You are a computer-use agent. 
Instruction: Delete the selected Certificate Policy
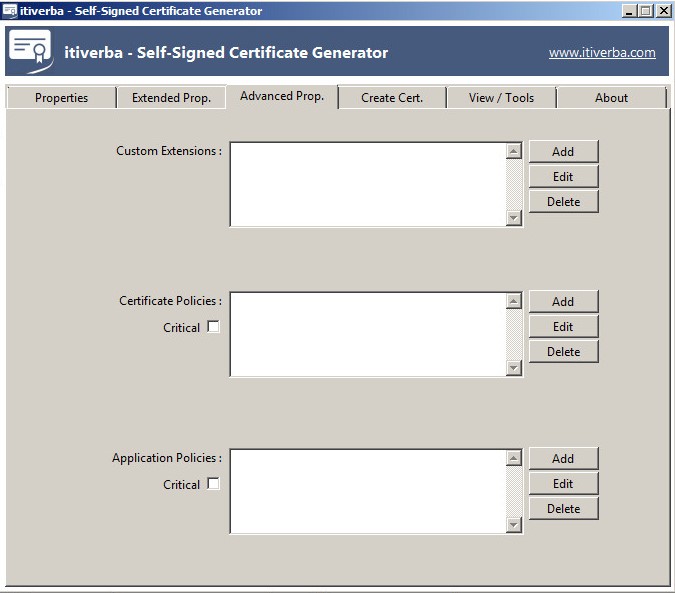(x=563, y=352)
